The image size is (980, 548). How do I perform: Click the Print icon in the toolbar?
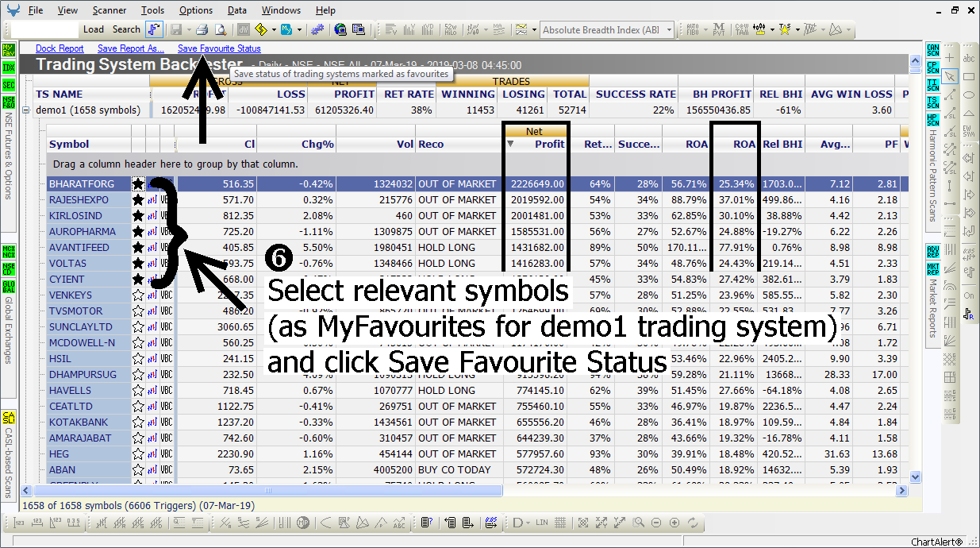tap(202, 29)
